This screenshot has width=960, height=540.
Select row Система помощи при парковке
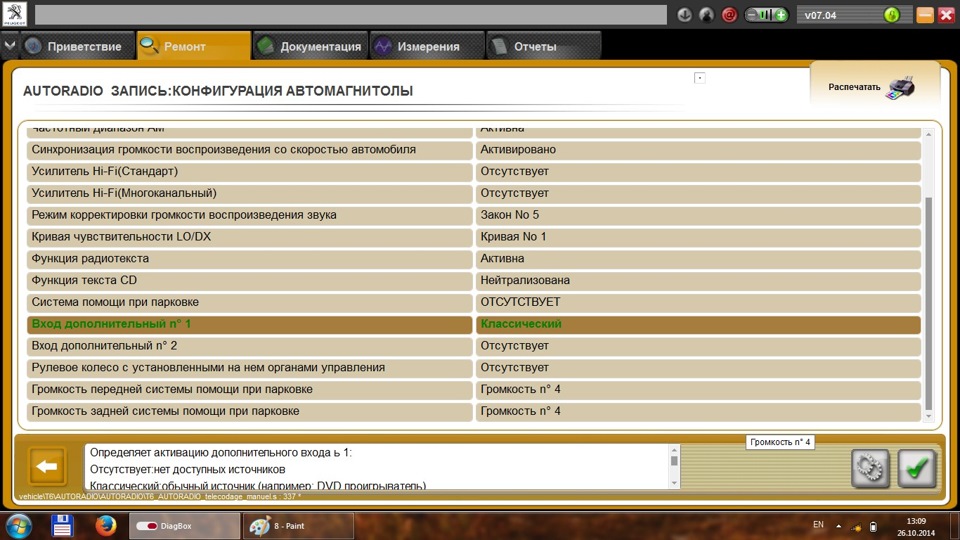click(x=249, y=302)
